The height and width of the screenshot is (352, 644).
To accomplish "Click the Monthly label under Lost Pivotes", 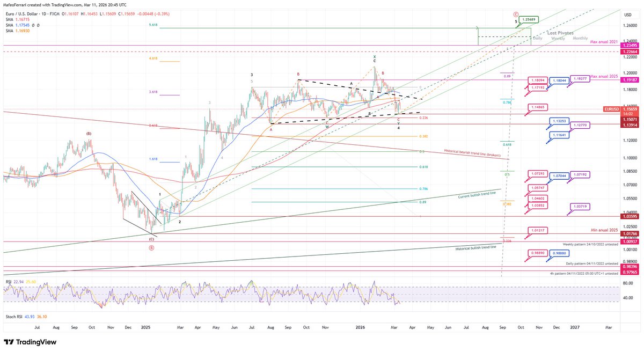I will point(580,38).
